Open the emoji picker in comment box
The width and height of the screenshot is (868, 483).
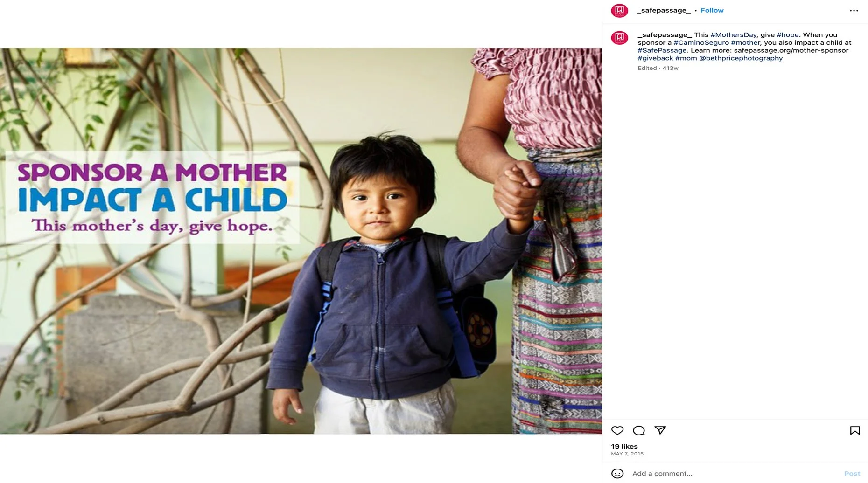tap(617, 474)
